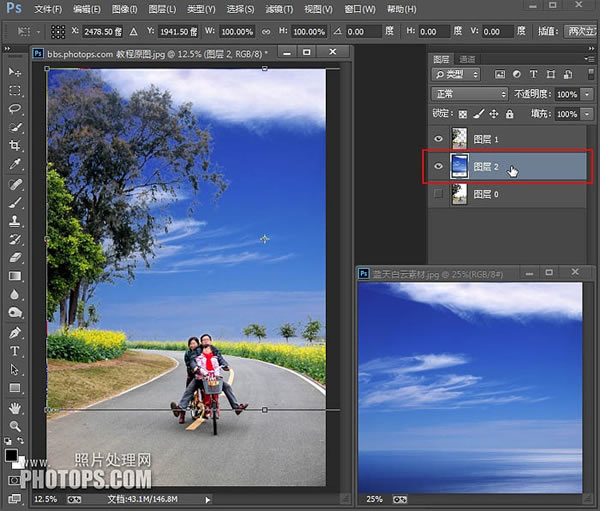Select the Rectangular Marquee tool

(15, 90)
